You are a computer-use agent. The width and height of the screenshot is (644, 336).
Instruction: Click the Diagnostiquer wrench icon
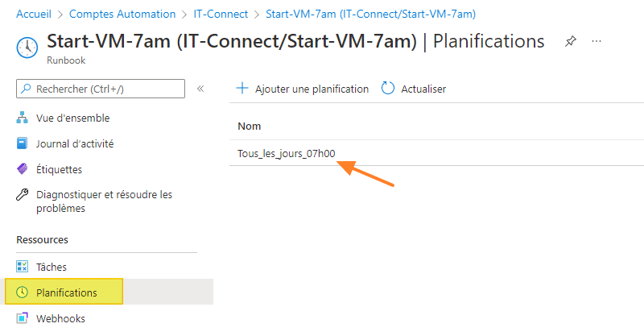(23, 195)
